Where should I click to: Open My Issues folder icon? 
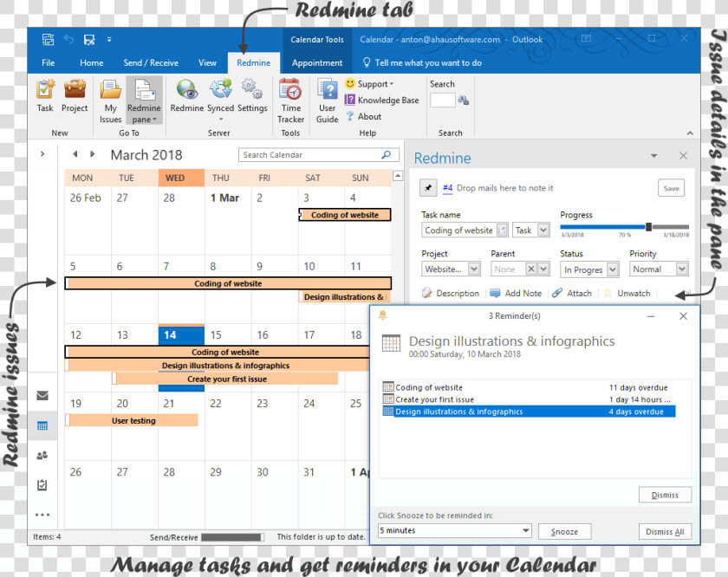click(111, 89)
